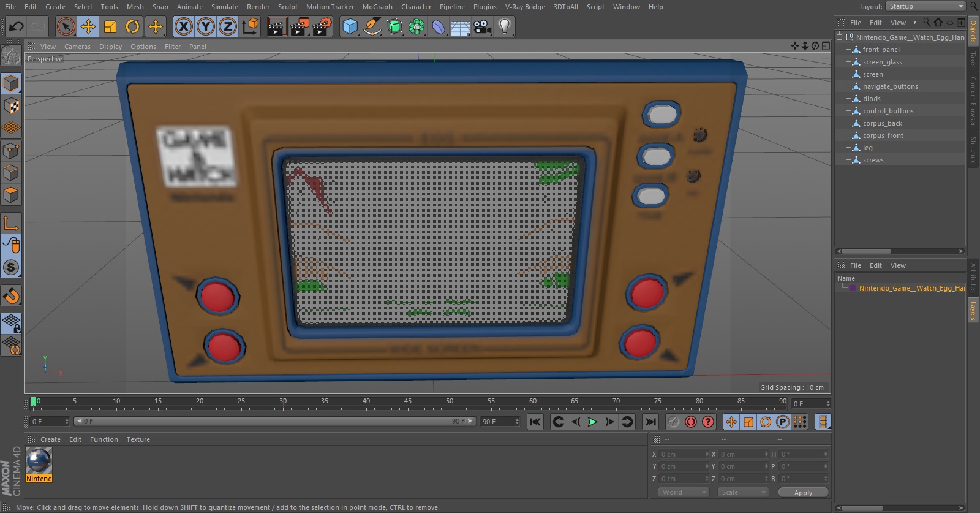Click the Apply button

click(803, 492)
